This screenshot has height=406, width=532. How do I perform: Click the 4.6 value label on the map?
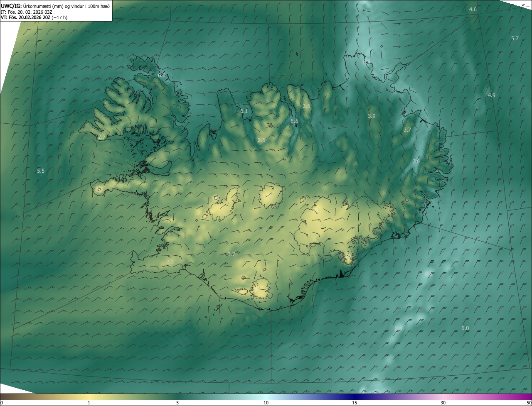473,9
